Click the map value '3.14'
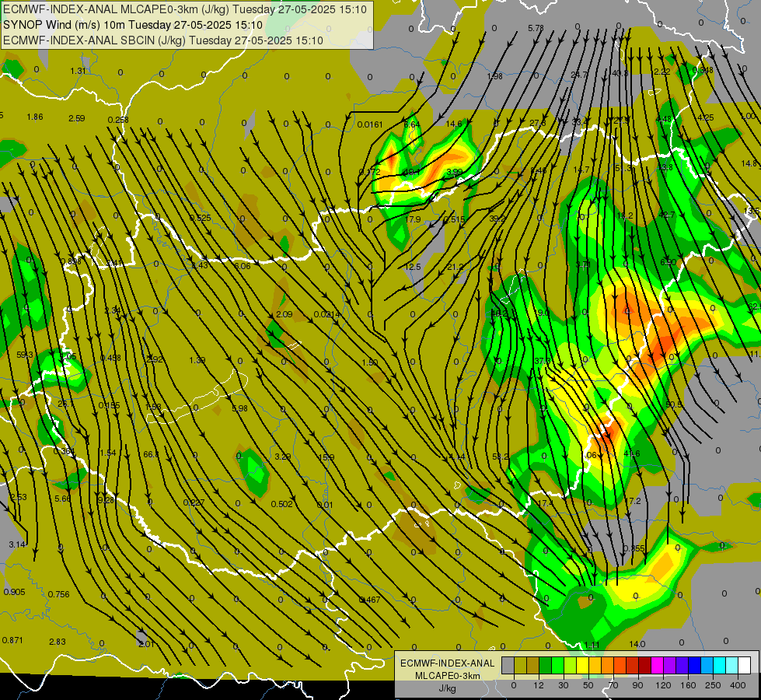Viewport: 761px width, 700px height. click(17, 544)
